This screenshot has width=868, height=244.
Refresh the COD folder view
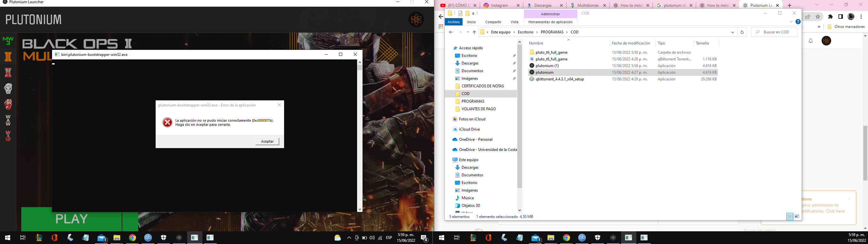pos(742,32)
